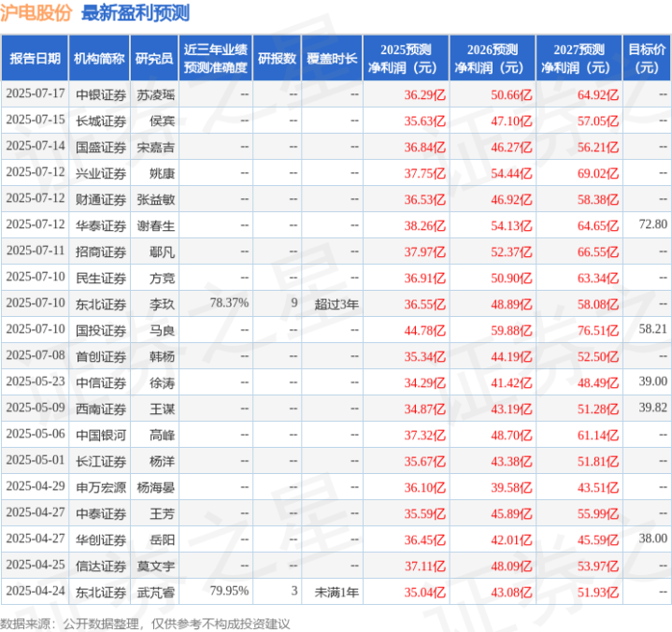
Task: Click the date 2025-07-08
Action: coord(36,355)
